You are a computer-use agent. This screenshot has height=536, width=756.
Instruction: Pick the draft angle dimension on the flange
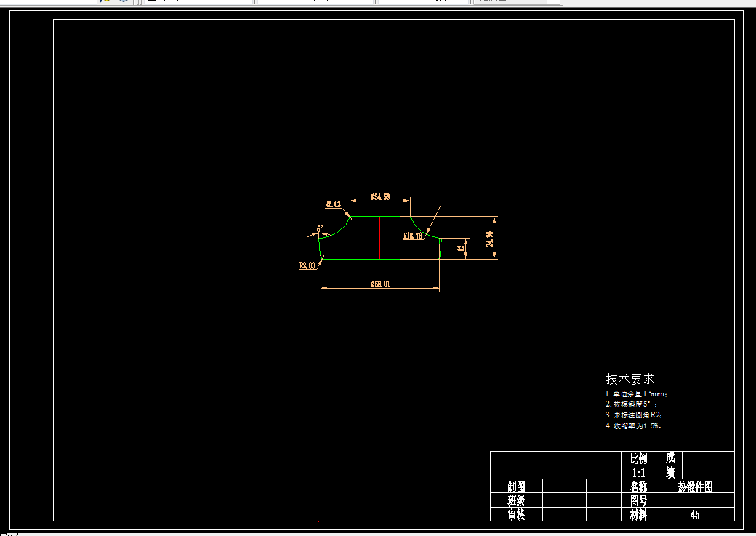(319, 228)
